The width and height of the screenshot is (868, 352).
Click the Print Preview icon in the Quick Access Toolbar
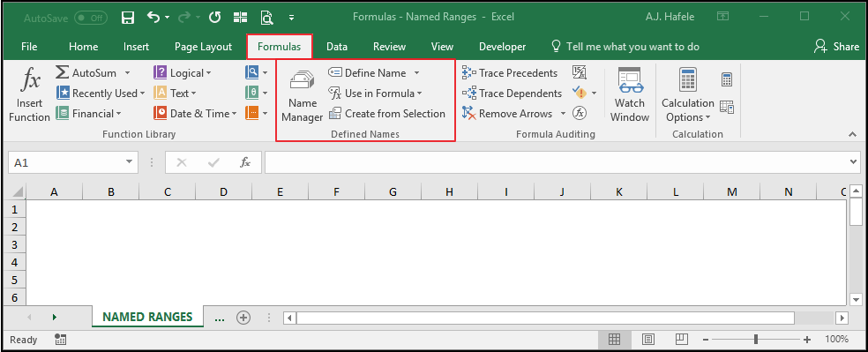[x=267, y=18]
